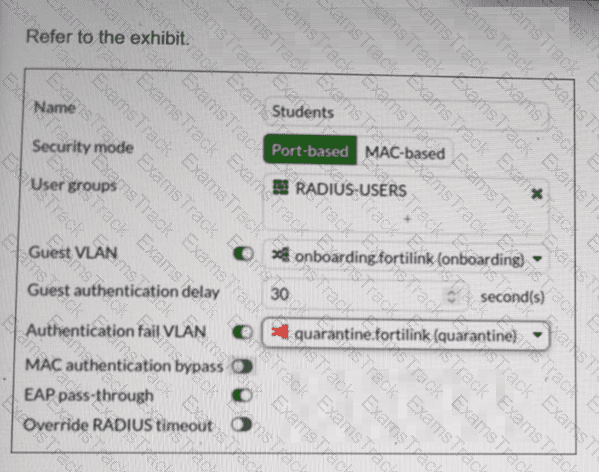Enable MAC authentication bypass
Screen dimensions: 599x472
point(242,367)
